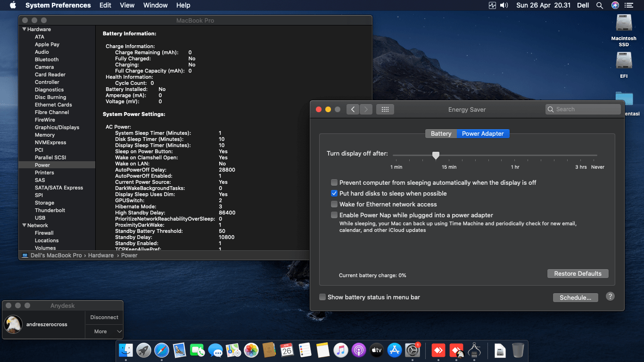Open FaceTime from the Dock
The width and height of the screenshot is (644, 362).
(x=198, y=350)
